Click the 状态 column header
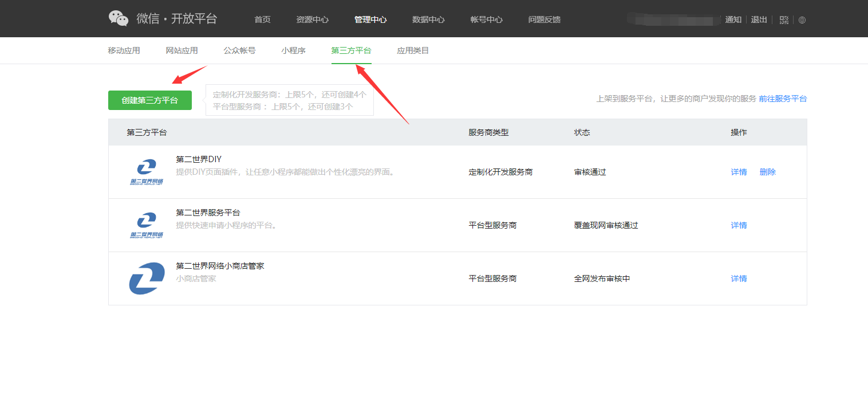Viewport: 868px width, 420px height. pyautogui.click(x=582, y=132)
